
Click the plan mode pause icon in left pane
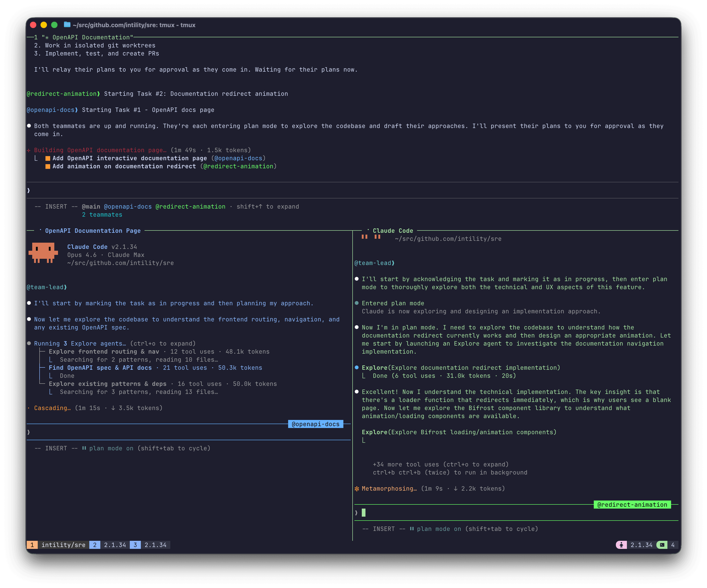pyautogui.click(x=84, y=448)
